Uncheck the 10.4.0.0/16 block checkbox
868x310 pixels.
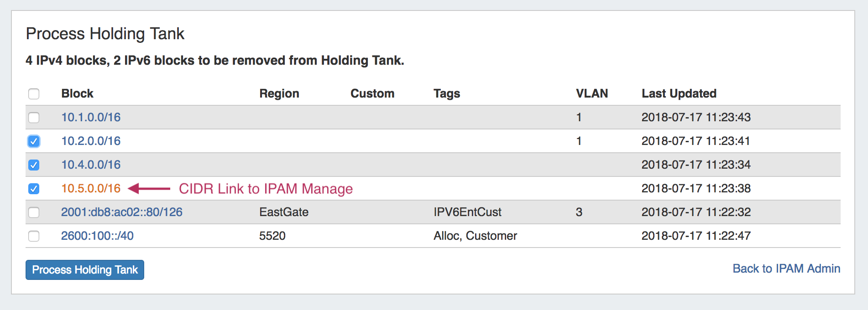pos(34,165)
